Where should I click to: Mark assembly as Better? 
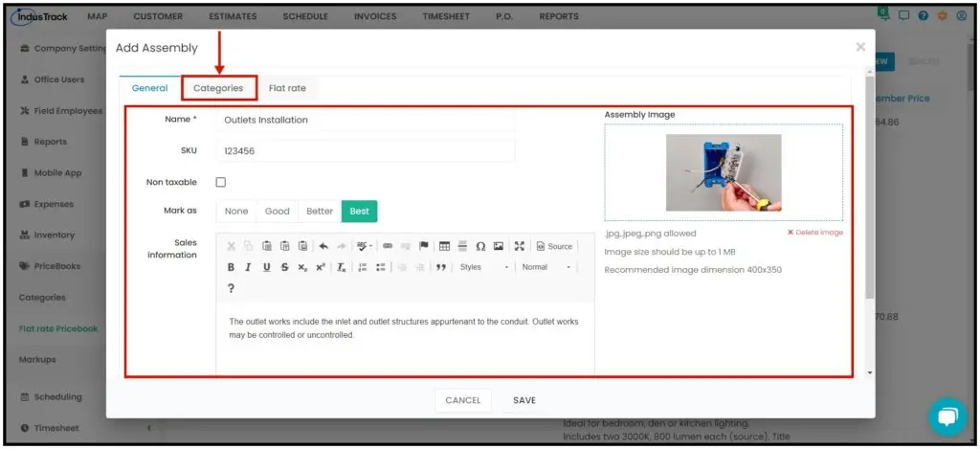tap(320, 212)
